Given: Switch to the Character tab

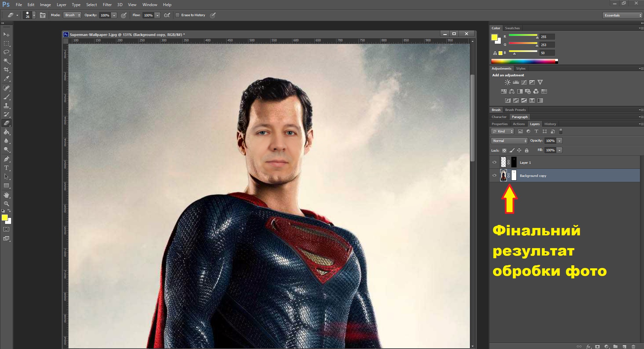Looking at the screenshot, I should [499, 117].
